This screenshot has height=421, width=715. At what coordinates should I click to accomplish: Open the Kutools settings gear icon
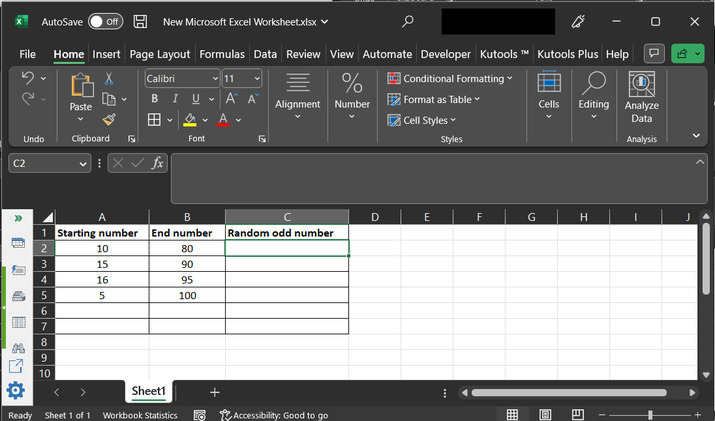16,391
